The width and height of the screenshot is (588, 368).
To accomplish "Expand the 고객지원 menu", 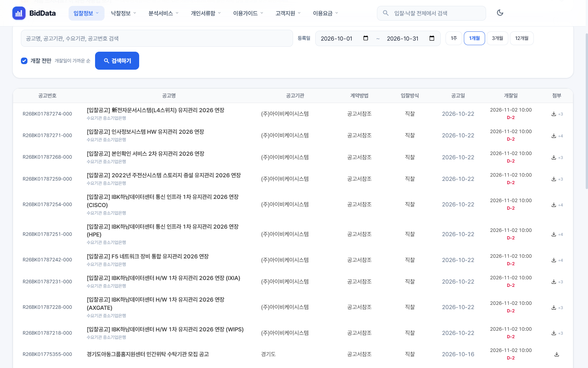I will [x=288, y=13].
